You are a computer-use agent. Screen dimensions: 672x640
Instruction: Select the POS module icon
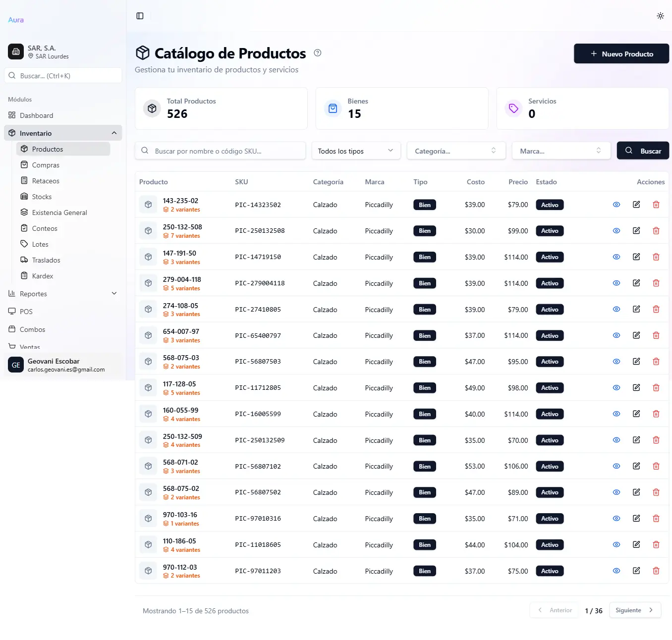(12, 311)
